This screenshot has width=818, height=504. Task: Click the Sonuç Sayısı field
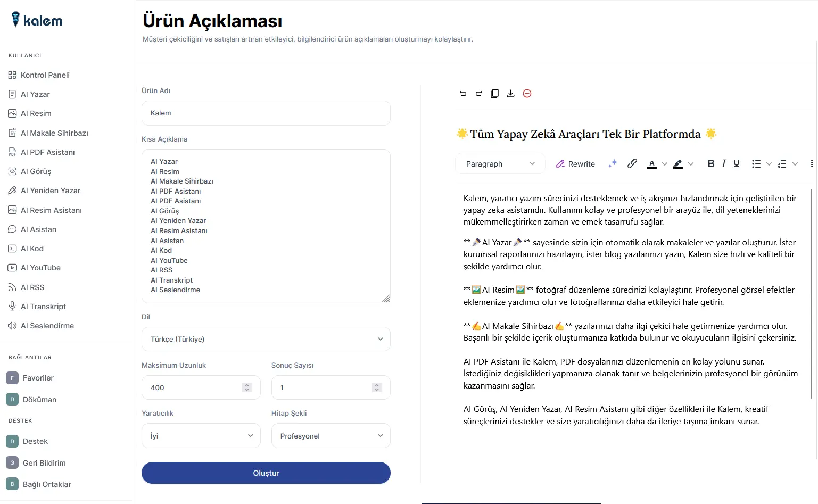[x=331, y=387]
